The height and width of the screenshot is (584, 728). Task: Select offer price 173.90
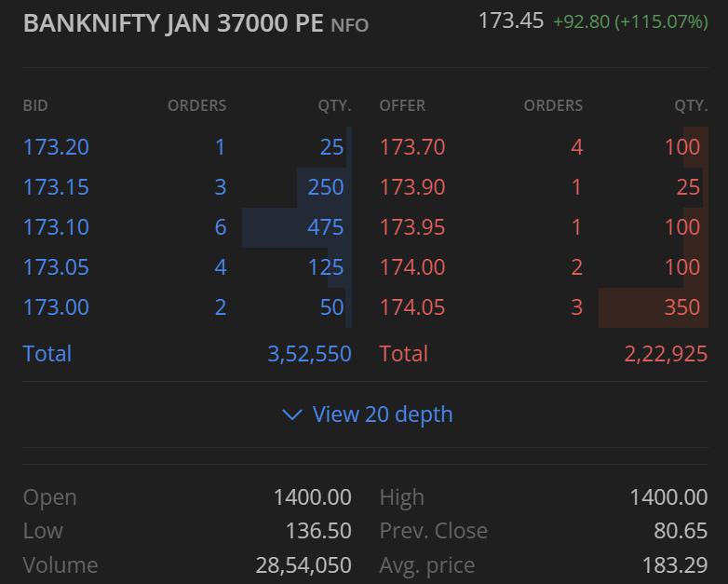(412, 187)
